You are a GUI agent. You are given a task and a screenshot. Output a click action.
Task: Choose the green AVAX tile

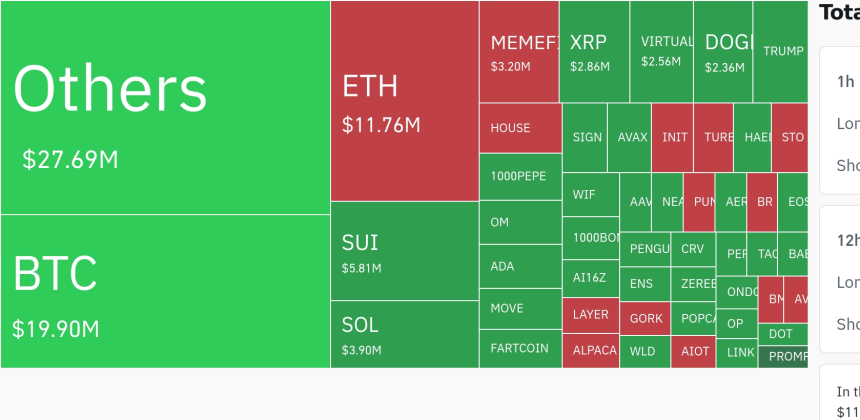click(630, 138)
